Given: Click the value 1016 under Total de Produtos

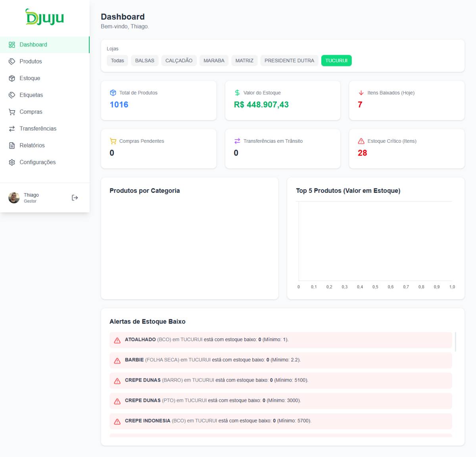Looking at the screenshot, I should (119, 105).
